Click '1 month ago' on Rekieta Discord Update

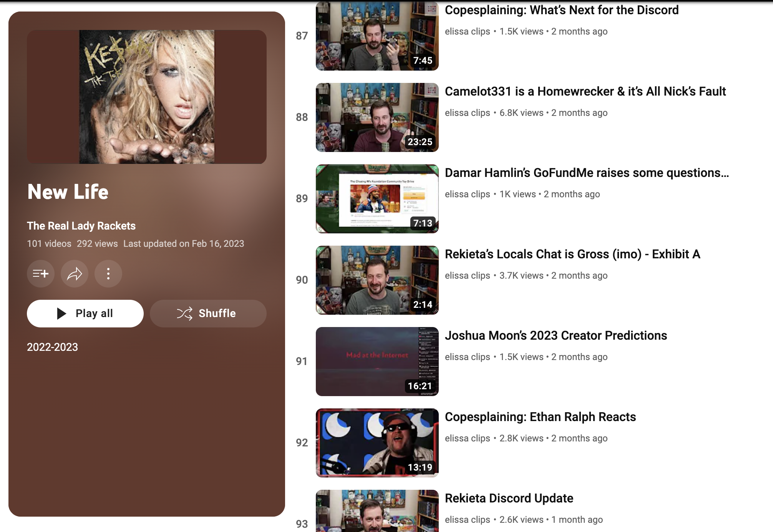(577, 520)
